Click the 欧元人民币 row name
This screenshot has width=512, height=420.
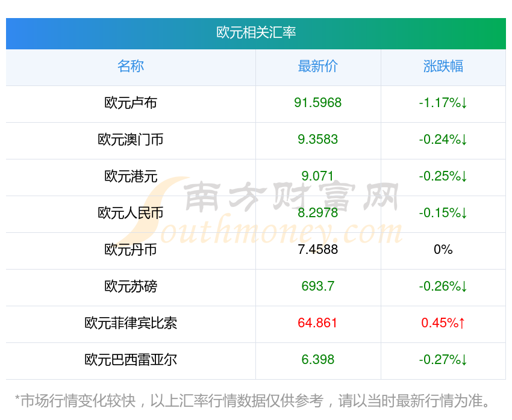131,213
